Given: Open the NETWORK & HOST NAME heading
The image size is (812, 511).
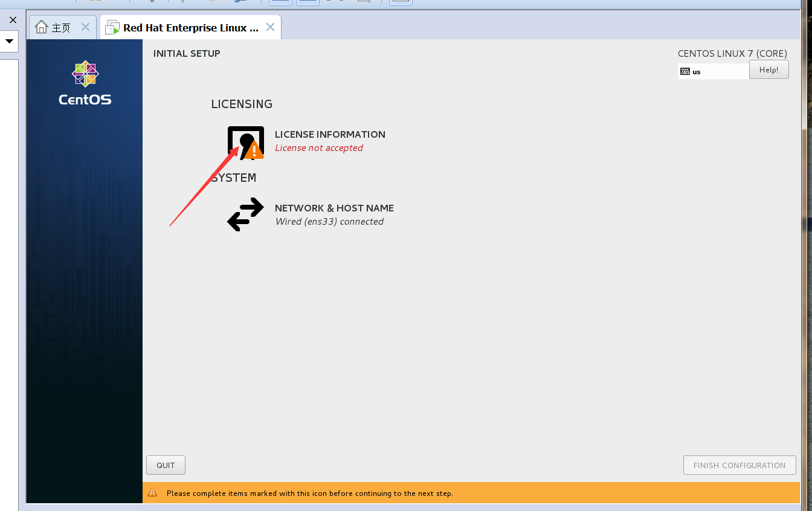Looking at the screenshot, I should click(x=334, y=208).
